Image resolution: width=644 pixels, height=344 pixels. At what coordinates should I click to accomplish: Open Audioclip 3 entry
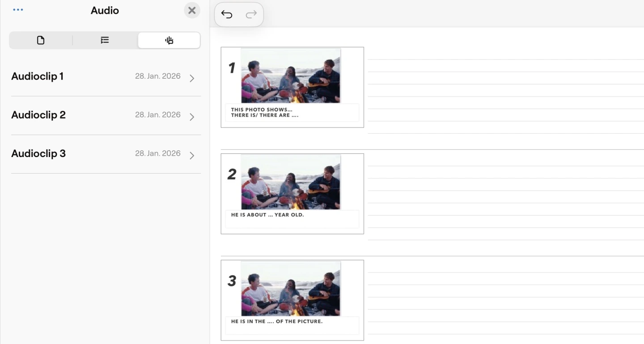[38, 153]
